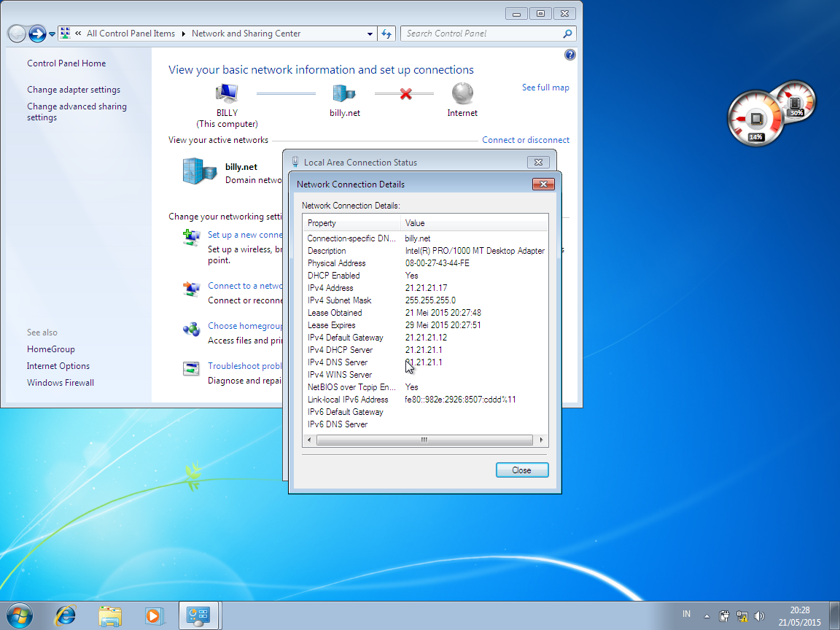The width and height of the screenshot is (840, 630).
Task: Select the Physical Address row
Action: (x=425, y=263)
